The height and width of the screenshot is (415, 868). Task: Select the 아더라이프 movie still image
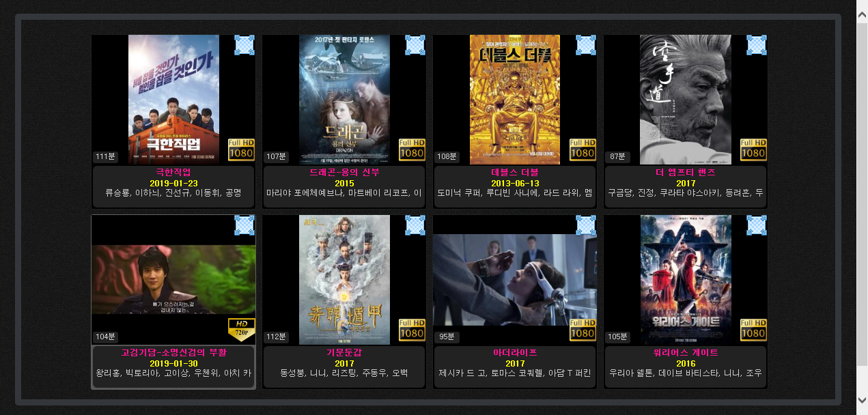(x=515, y=280)
